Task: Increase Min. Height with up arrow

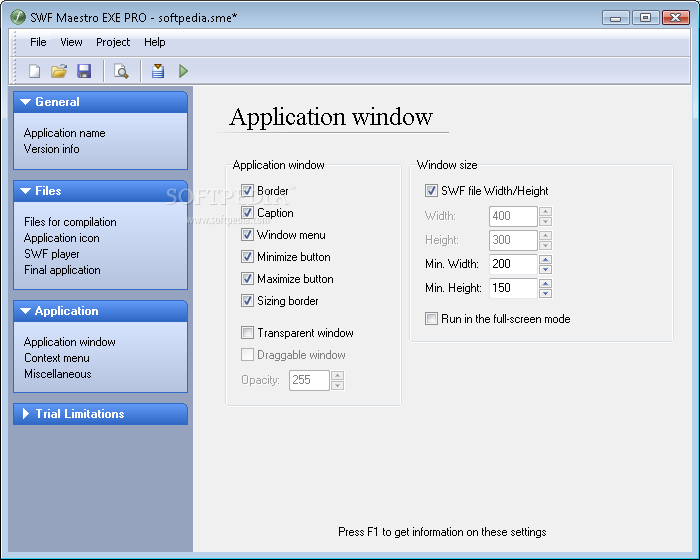Action: [x=546, y=283]
